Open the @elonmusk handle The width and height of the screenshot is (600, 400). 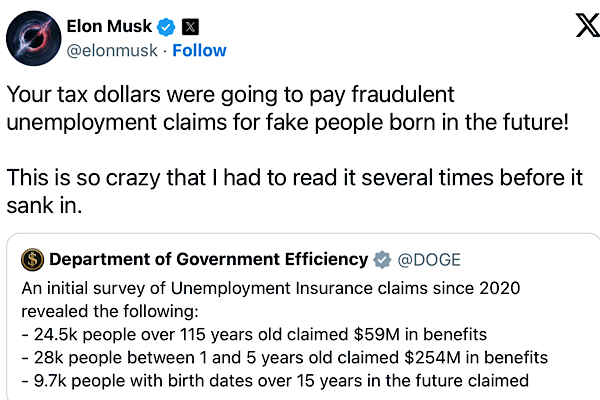[113, 50]
